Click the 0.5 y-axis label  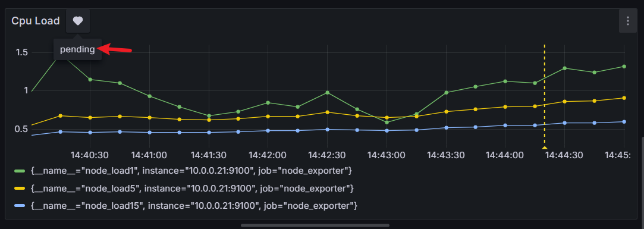pyautogui.click(x=22, y=128)
